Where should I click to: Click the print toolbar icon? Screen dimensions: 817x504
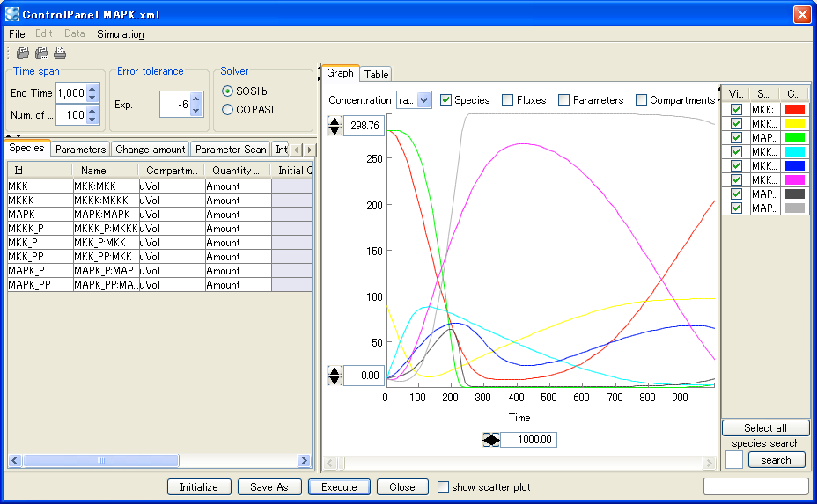60,53
